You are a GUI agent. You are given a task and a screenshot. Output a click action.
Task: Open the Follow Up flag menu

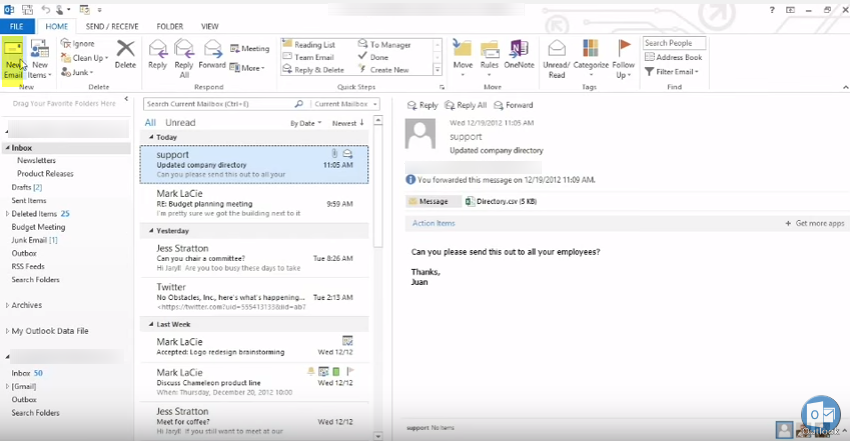[623, 59]
